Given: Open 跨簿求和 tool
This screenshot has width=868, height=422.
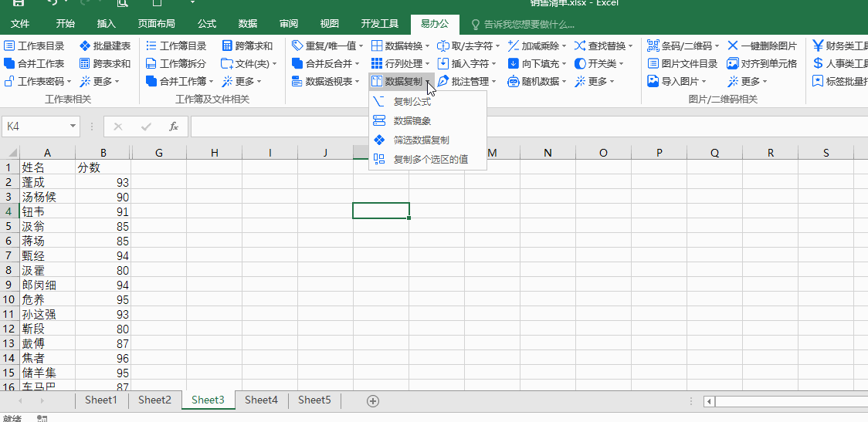Looking at the screenshot, I should point(247,46).
